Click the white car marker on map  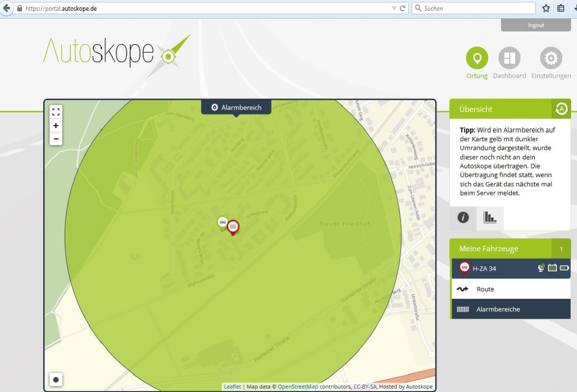point(222,222)
